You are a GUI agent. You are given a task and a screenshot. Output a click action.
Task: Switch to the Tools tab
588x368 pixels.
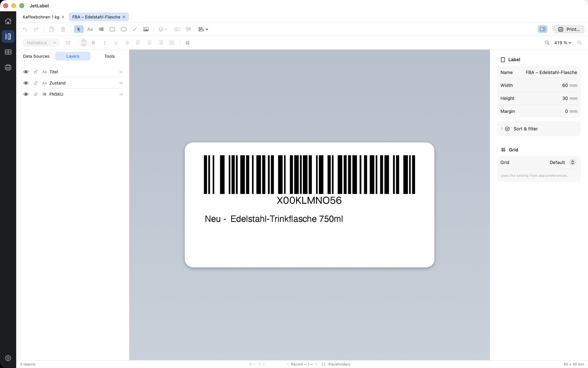[109, 56]
